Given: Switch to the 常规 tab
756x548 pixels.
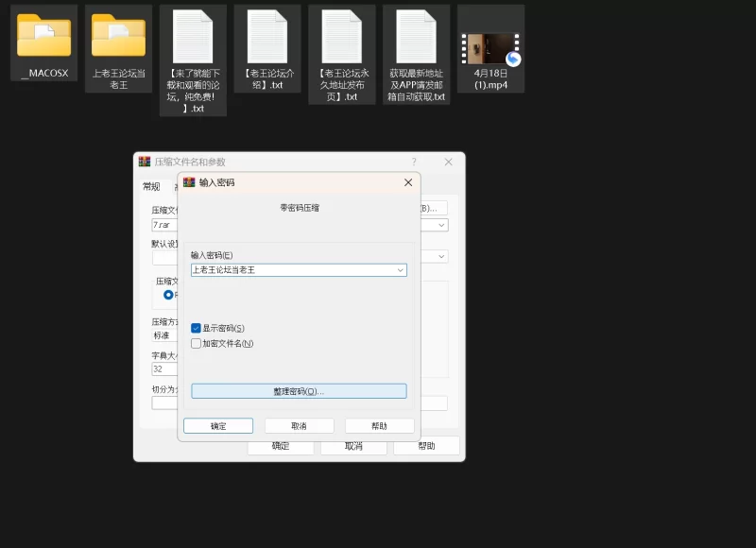Looking at the screenshot, I should [151, 187].
